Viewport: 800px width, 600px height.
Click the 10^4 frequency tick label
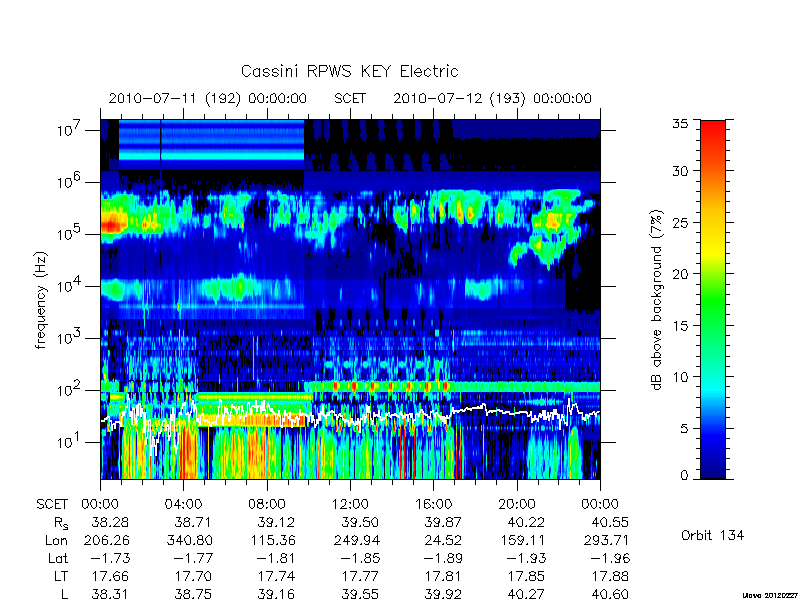pyautogui.click(x=70, y=285)
